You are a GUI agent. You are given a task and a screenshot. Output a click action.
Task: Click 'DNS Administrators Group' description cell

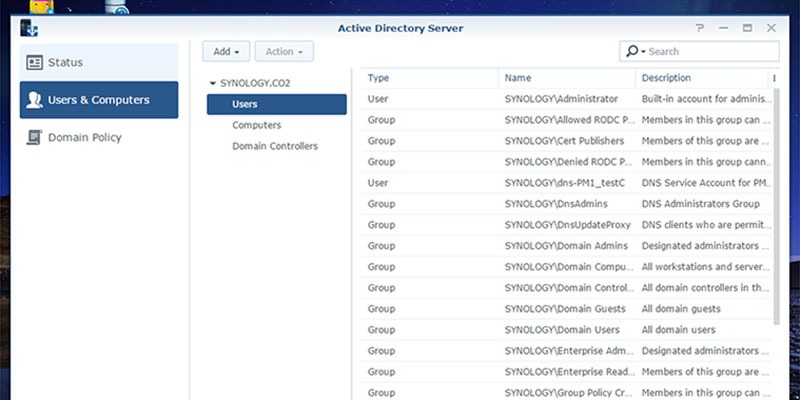click(701, 204)
